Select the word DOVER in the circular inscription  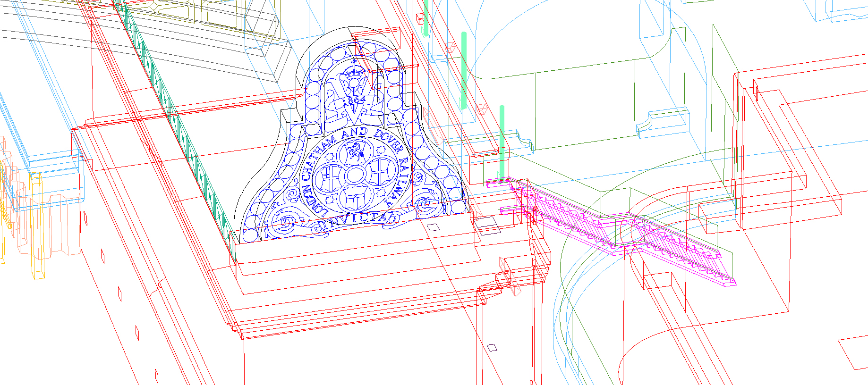tap(390, 141)
